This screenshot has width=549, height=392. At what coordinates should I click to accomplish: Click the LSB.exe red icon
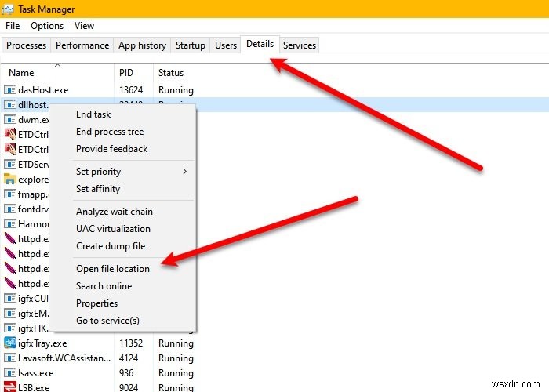click(10, 387)
